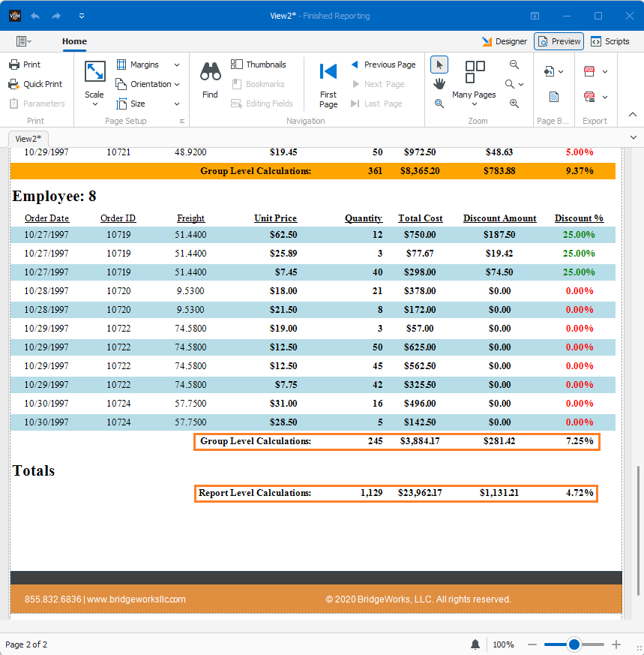
Task: Activate the pointer selection tool
Action: click(439, 65)
